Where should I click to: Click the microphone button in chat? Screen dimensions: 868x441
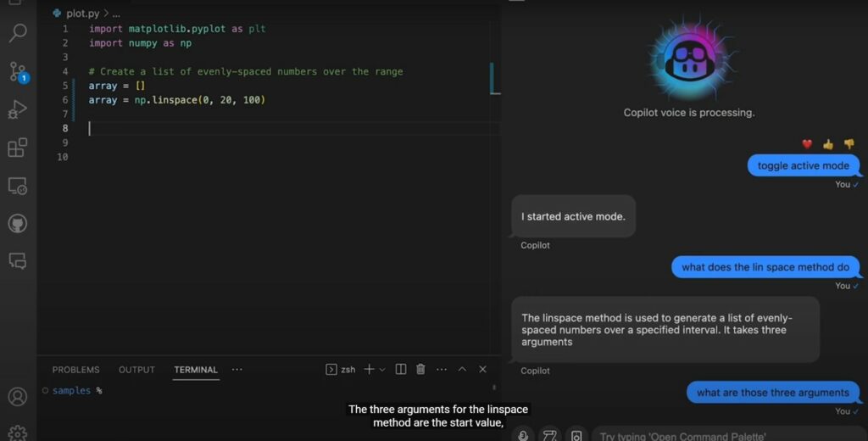point(523,435)
